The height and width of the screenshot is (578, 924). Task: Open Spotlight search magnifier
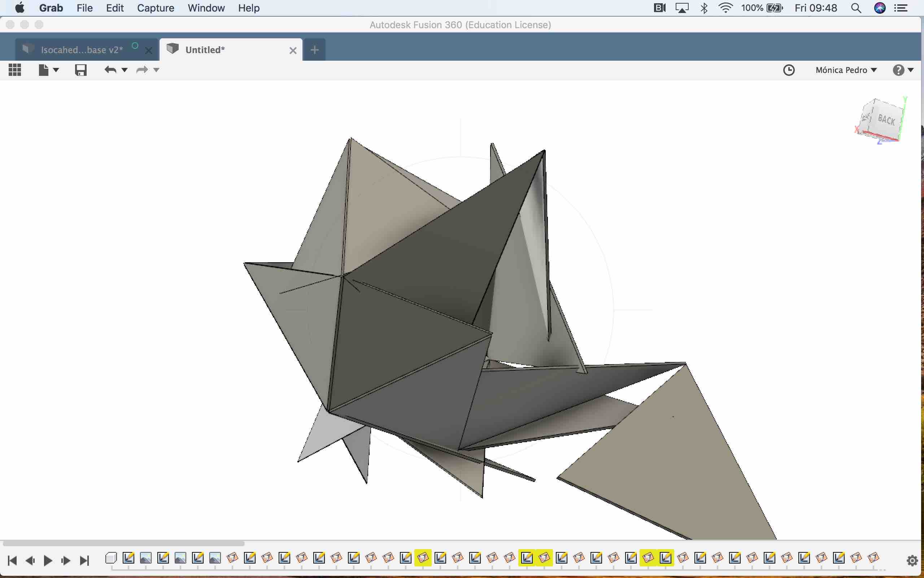click(856, 8)
